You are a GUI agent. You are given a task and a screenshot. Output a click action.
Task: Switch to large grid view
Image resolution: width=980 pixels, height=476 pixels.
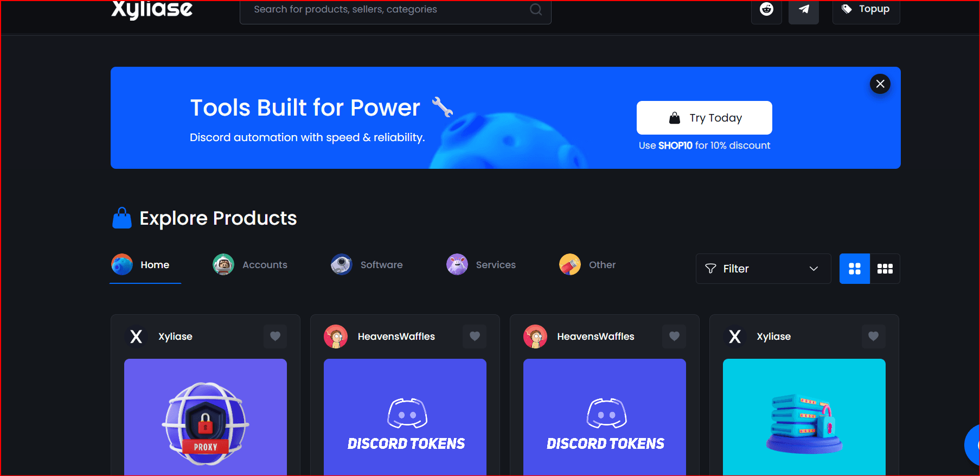point(855,269)
